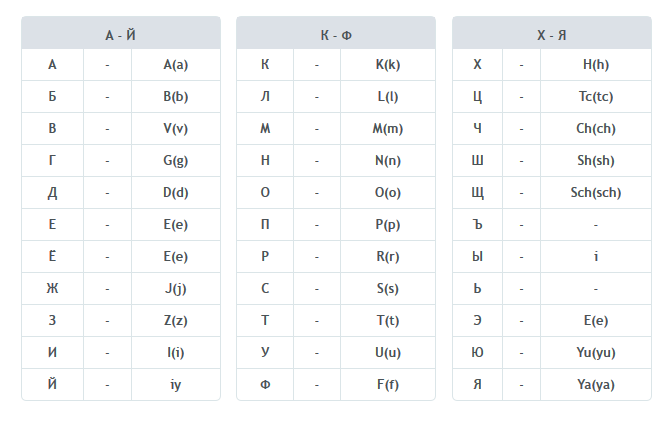Click the iy transliteration cell
Viewport: 659px width, 432px height.
175,385
